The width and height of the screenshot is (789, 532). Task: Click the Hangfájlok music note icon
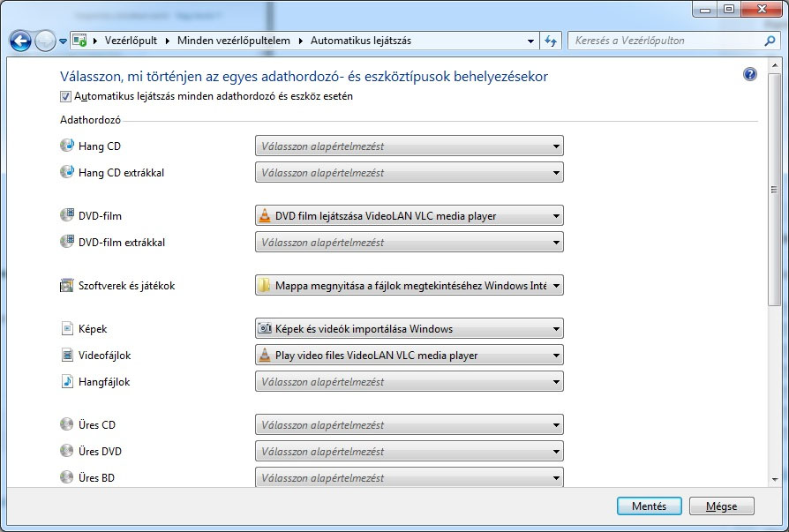pyautogui.click(x=67, y=381)
